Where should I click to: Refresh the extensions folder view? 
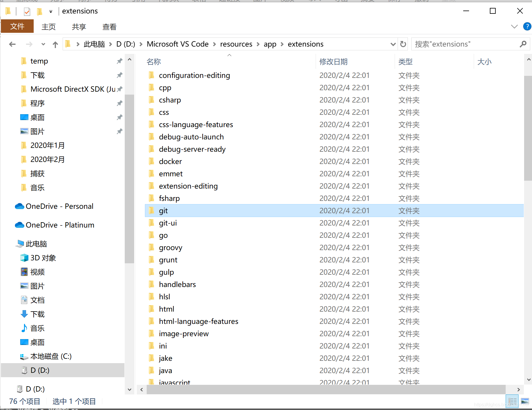click(403, 44)
